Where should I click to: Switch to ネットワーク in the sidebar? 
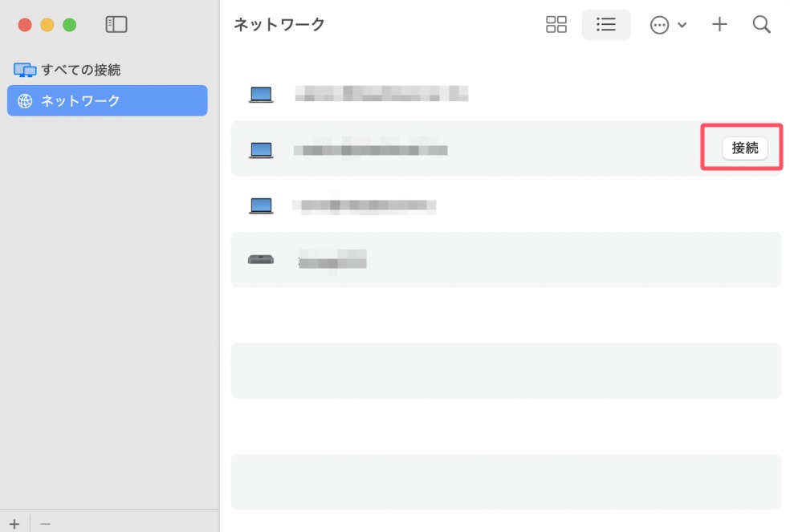(80, 100)
